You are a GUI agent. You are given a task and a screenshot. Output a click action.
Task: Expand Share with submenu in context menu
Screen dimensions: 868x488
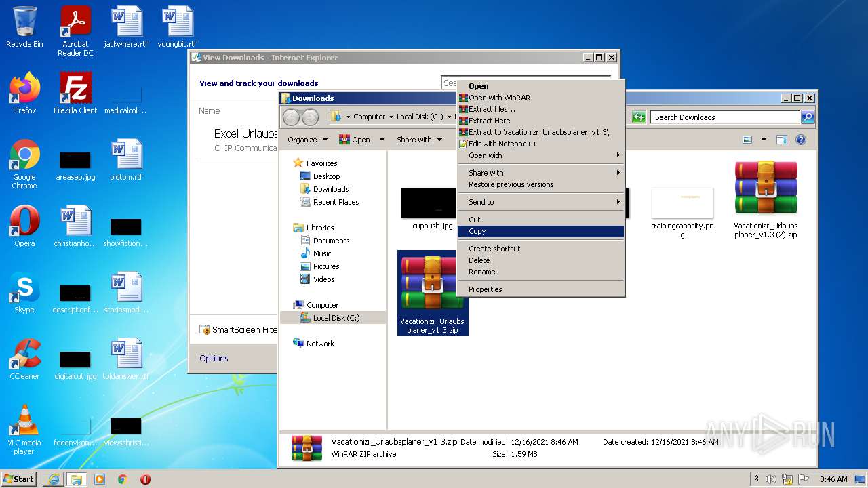coord(540,173)
